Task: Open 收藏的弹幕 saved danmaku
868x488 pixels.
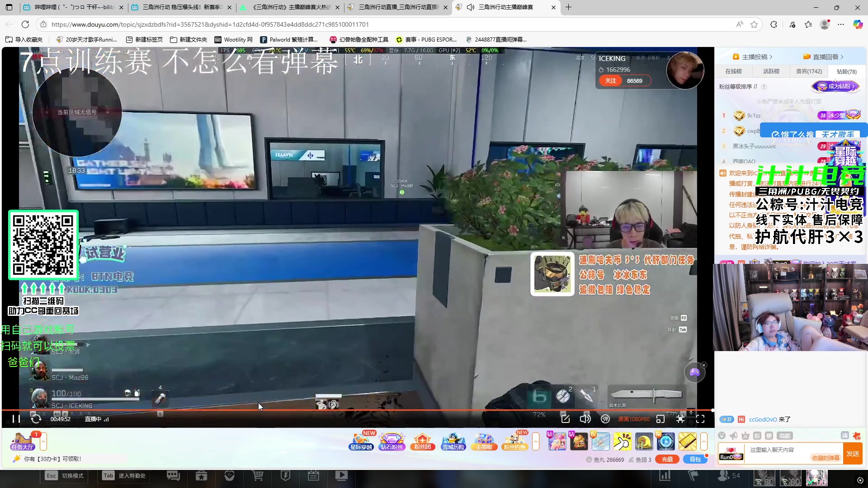Action: [826, 458]
